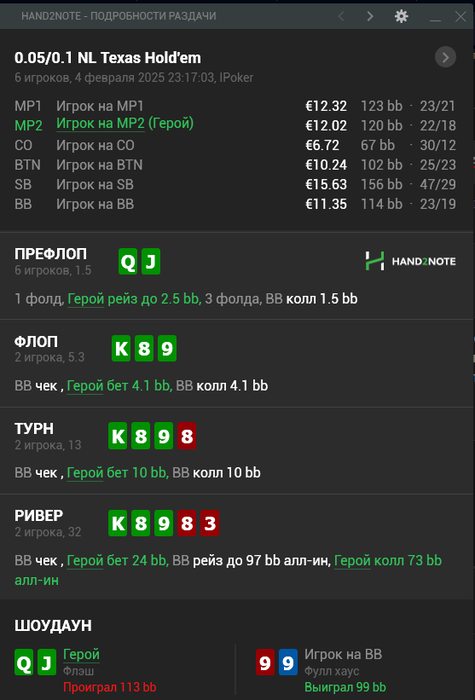Open settings with the gear icon
The height and width of the screenshot is (700, 475).
click(x=401, y=17)
